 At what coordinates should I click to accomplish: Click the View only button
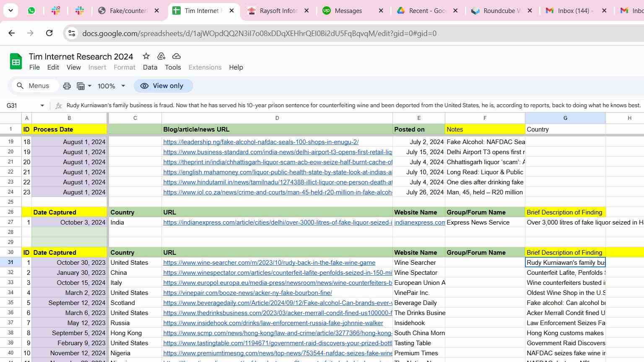[163, 86]
